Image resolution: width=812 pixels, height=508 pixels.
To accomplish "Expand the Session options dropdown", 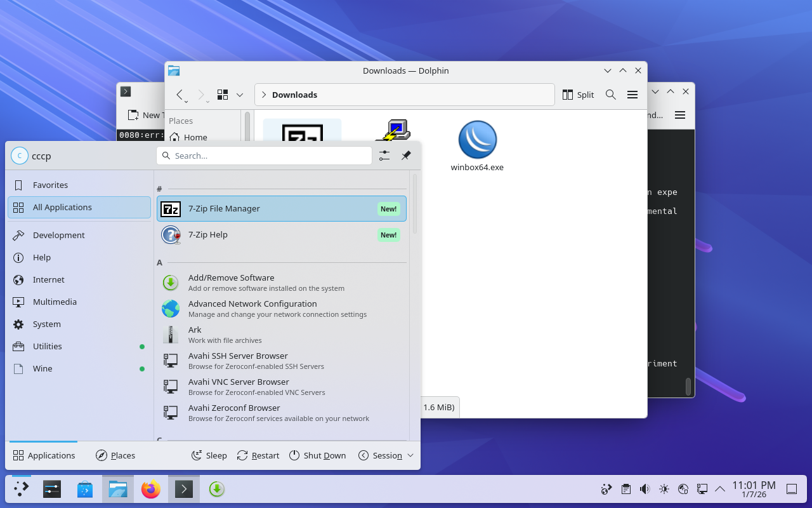I will pyautogui.click(x=410, y=455).
